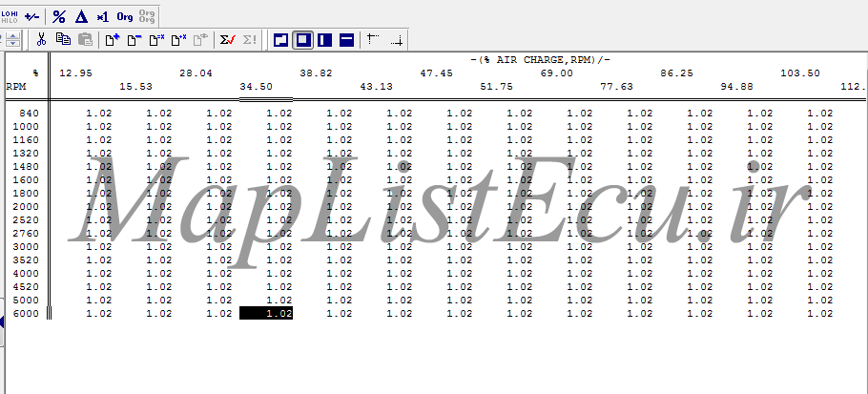Click the (% AIR CHARGE,RPM) map title
This screenshot has width=868, height=394.
tap(540, 60)
